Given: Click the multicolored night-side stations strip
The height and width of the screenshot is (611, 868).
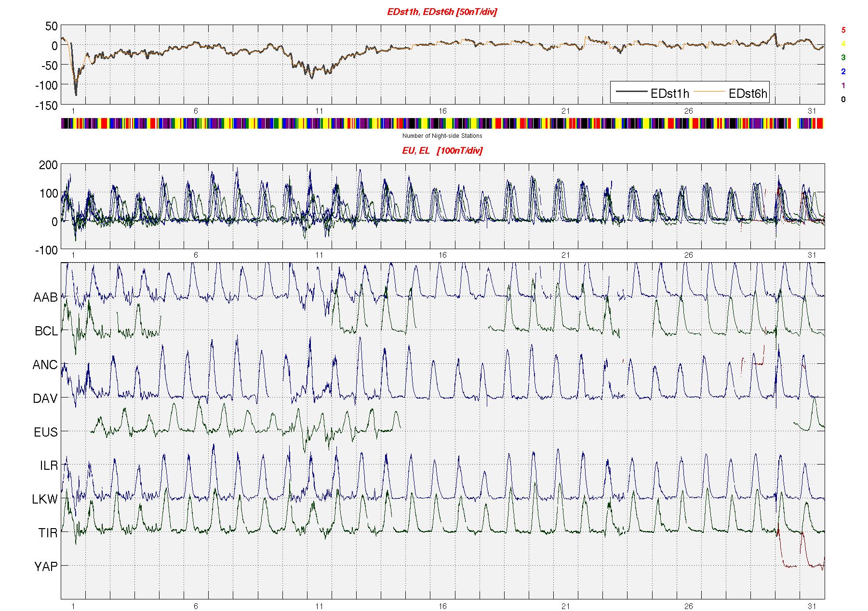Looking at the screenshot, I should (x=442, y=123).
